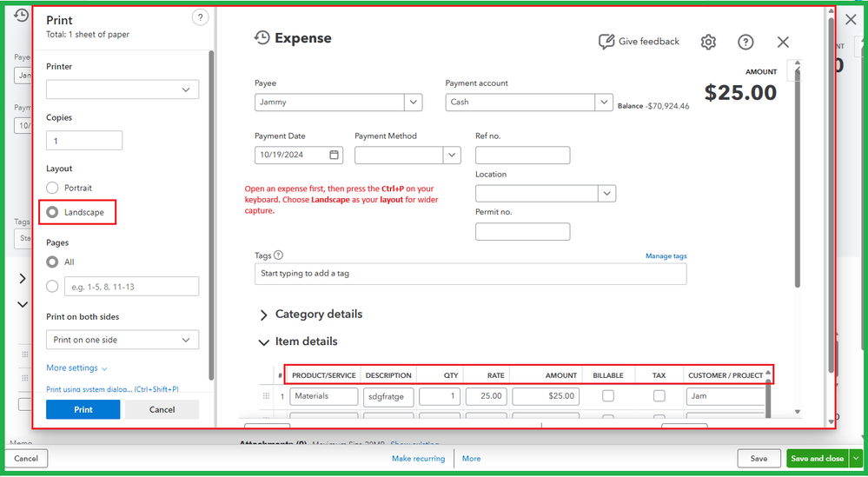Click the Materials product/service cell

323,397
